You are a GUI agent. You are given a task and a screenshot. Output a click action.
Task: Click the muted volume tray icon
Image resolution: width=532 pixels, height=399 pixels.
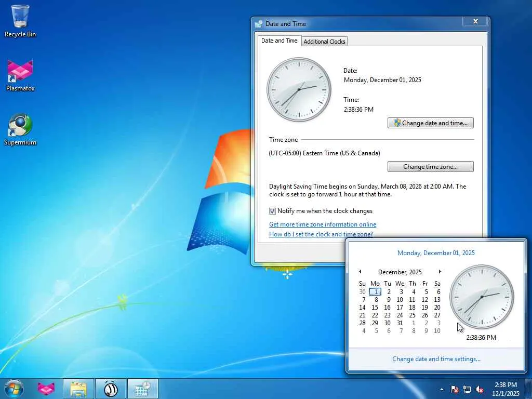(x=480, y=390)
